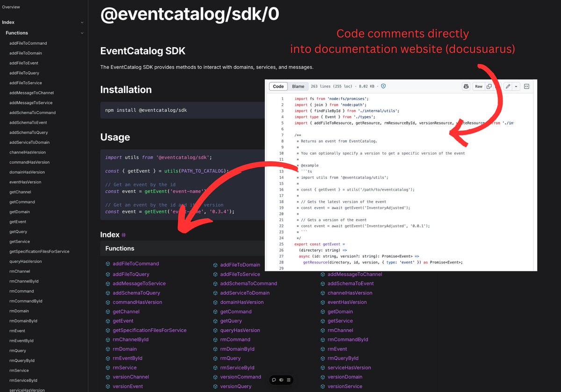This screenshot has width=561, height=392.
Task: Click cube icon beside addFileToDomain
Action: point(216,265)
